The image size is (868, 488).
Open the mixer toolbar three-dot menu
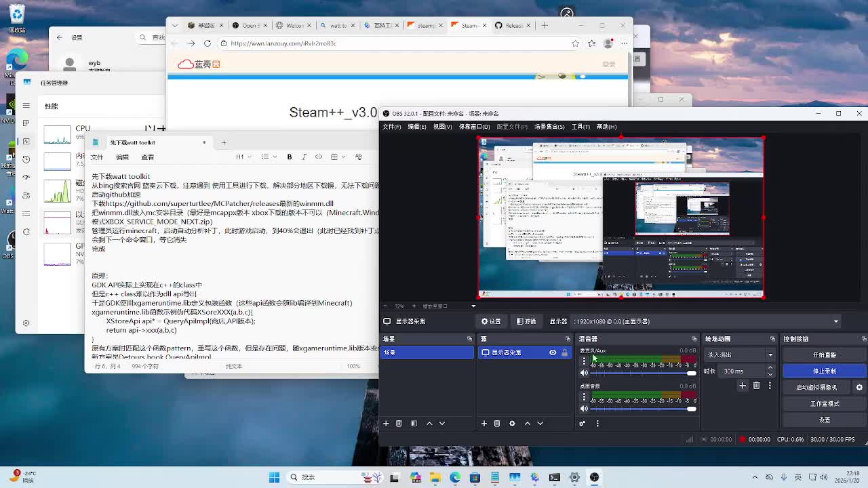click(x=597, y=424)
